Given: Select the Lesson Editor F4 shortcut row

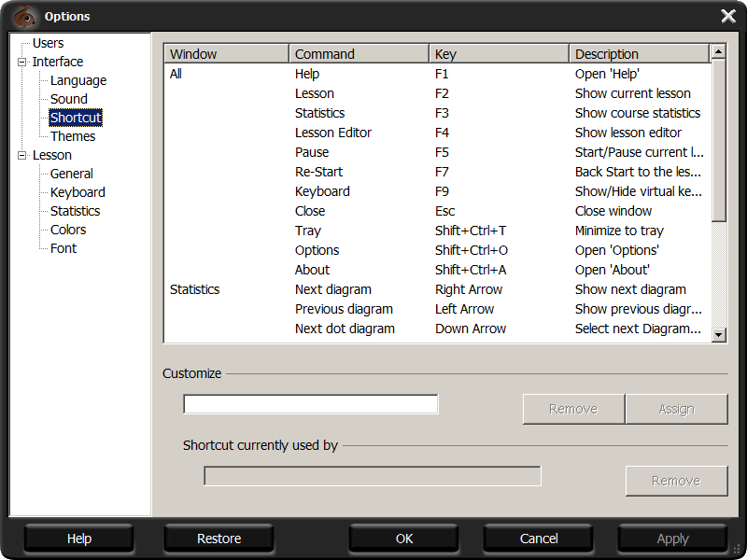Looking at the screenshot, I should (333, 133).
